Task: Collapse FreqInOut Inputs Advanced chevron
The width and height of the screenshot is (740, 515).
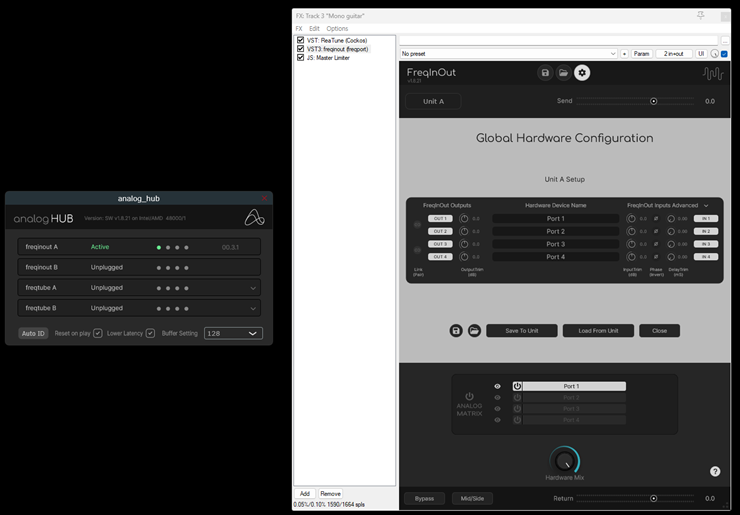Action: click(x=706, y=205)
